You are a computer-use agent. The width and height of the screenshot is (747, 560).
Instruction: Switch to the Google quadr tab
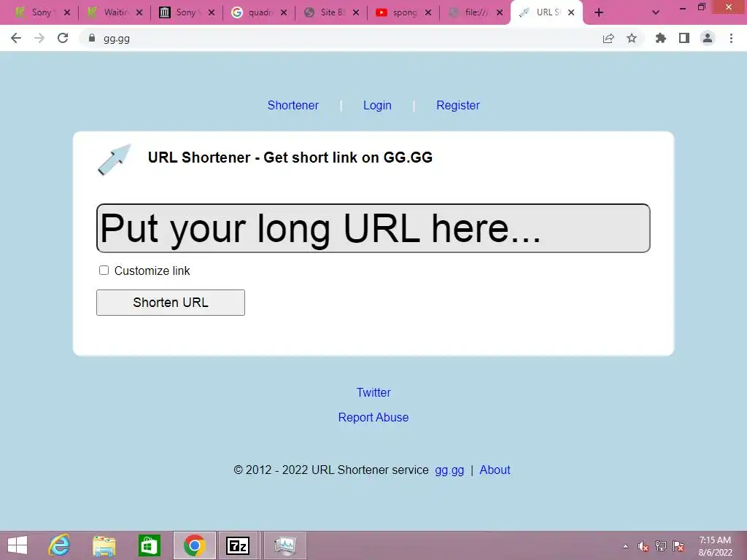tap(259, 12)
